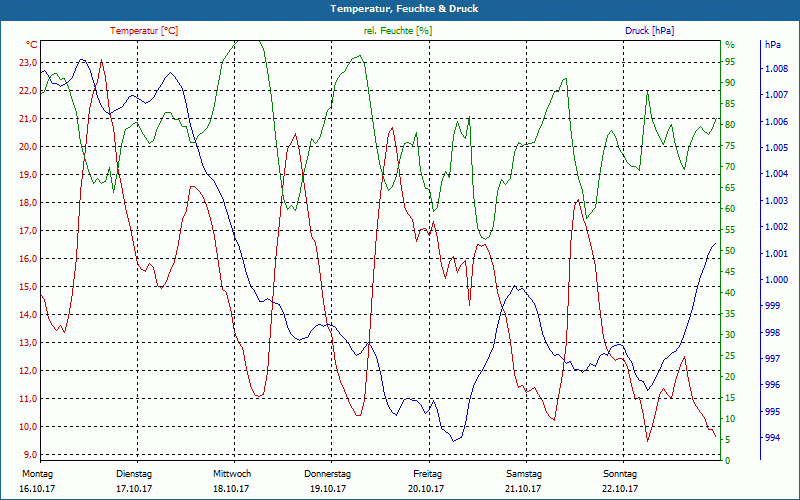Click the 'hPa' unit label on pressure axis
Image resolution: width=800 pixels, height=500 pixels.
coord(773,45)
